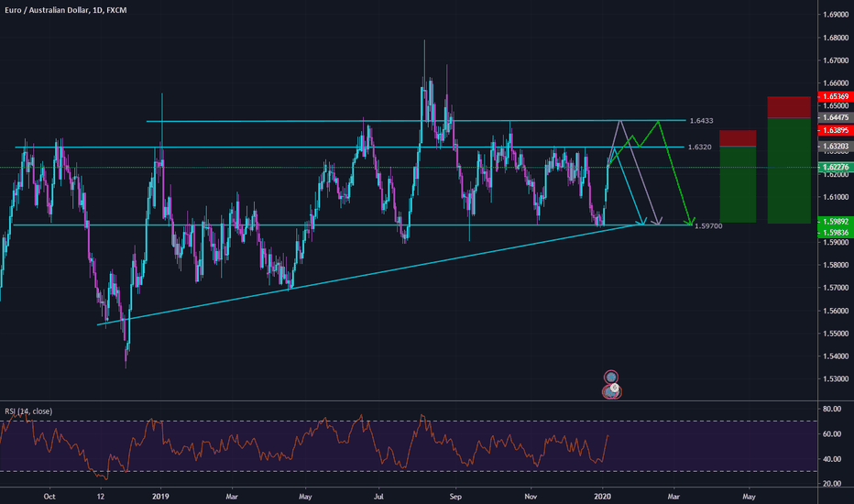Image resolution: width=854 pixels, height=504 pixels.
Task: Click the 1.61000 price axis label
Action: (836, 197)
